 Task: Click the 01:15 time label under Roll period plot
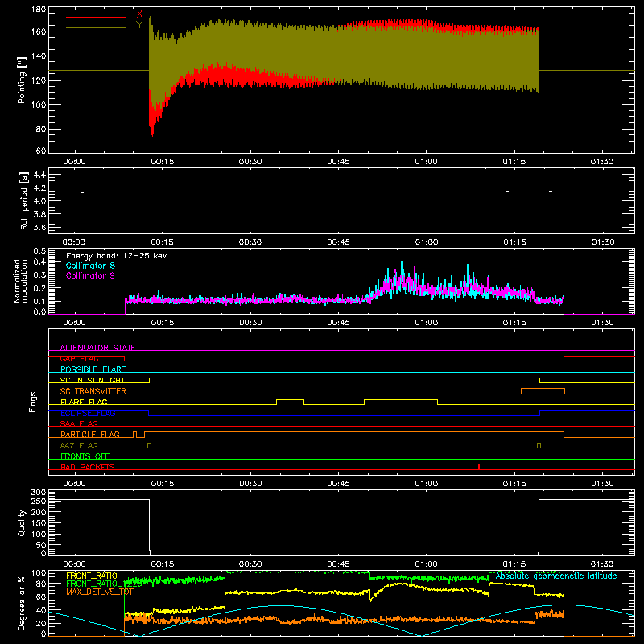point(514,242)
